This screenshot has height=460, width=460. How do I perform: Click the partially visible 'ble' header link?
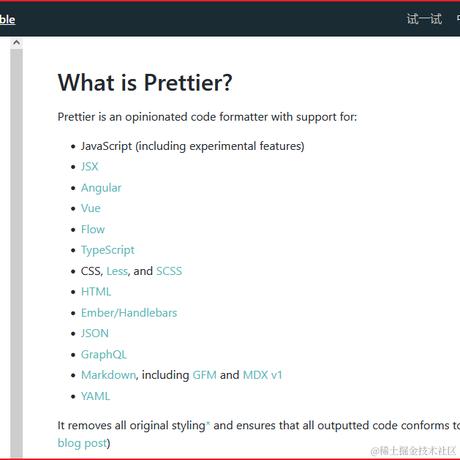[7, 19]
